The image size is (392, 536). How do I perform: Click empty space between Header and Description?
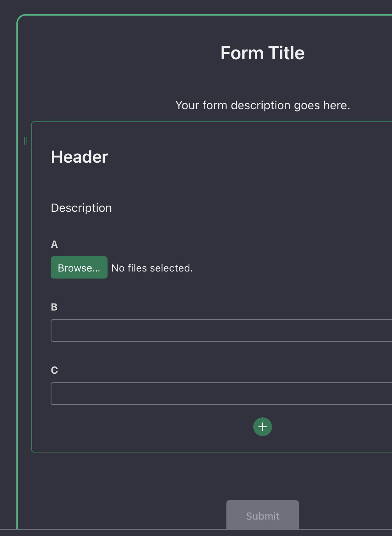point(156,183)
